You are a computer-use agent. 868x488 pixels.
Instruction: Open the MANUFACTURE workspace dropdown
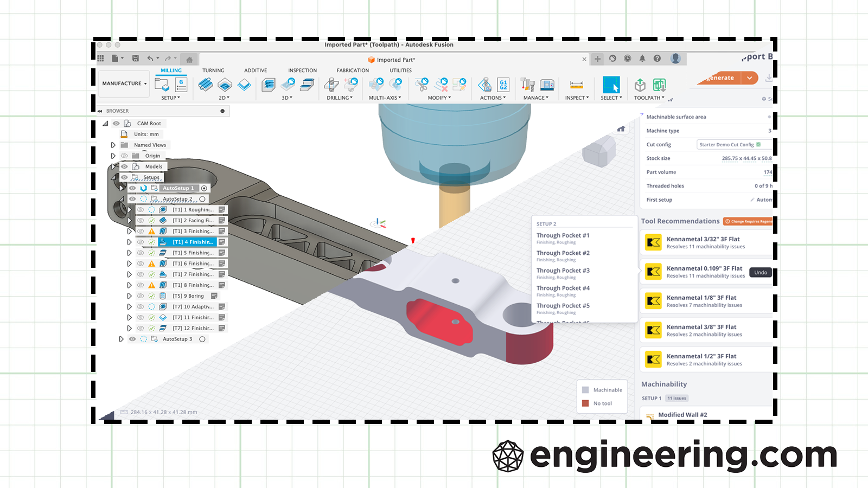124,84
